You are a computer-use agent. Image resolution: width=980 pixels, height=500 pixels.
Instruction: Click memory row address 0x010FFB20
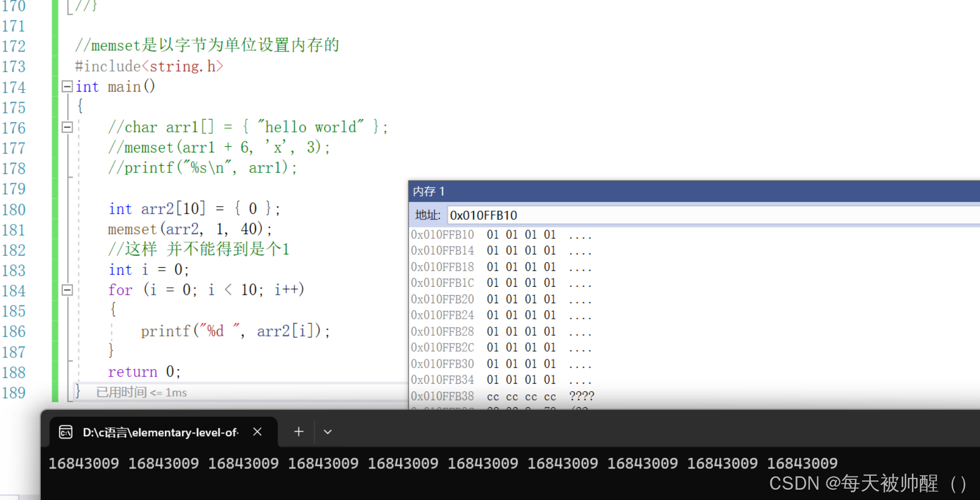pyautogui.click(x=442, y=299)
